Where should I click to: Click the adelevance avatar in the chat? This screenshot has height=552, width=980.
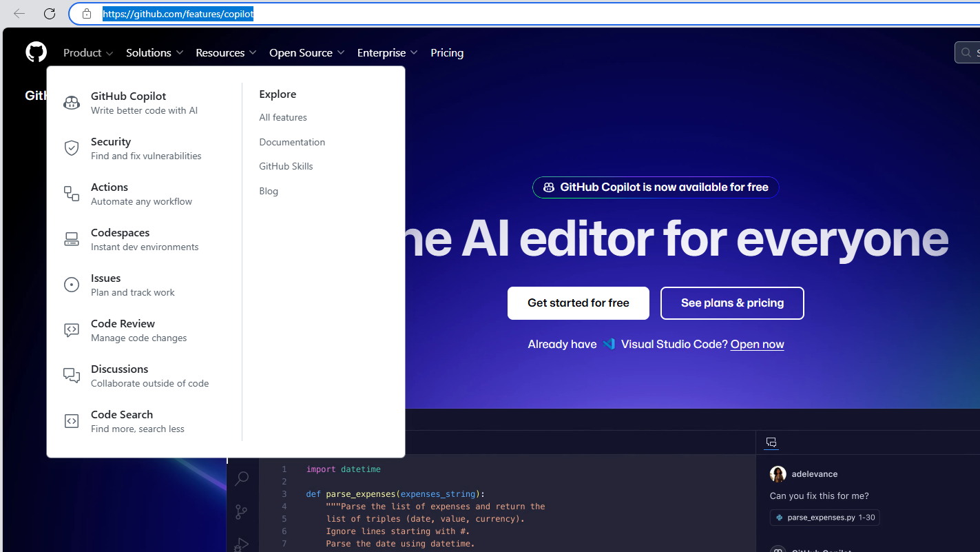pos(778,473)
